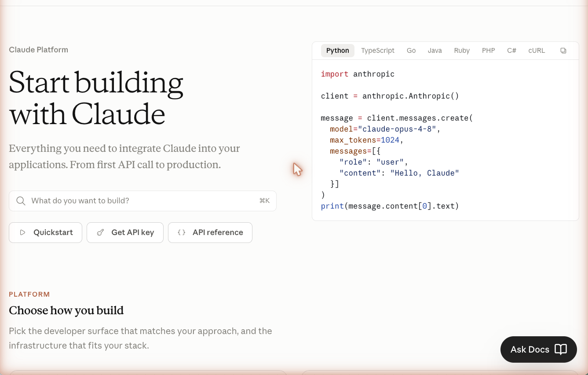
Task: Click the print(message.content[0].text) line
Action: [x=390, y=206]
